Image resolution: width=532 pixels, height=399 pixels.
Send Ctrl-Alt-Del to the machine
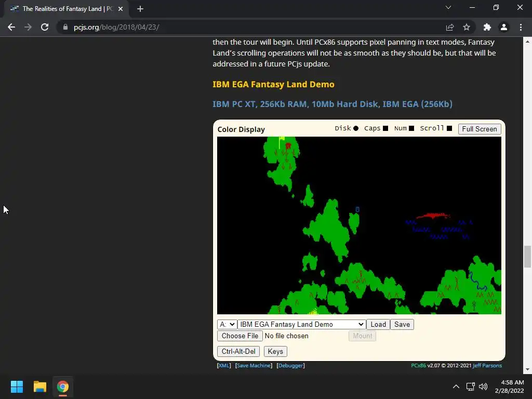pyautogui.click(x=238, y=352)
